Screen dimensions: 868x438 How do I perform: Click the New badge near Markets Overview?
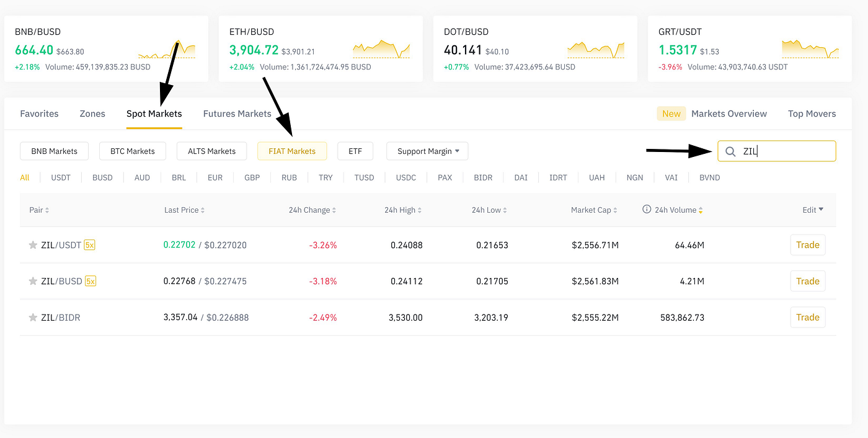click(671, 114)
